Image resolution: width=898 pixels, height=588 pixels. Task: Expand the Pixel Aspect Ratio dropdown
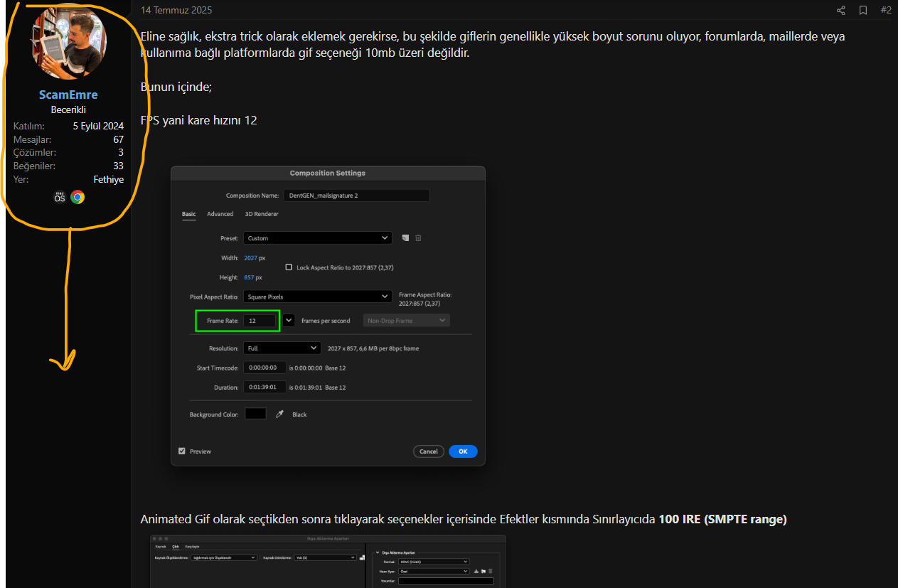317,296
